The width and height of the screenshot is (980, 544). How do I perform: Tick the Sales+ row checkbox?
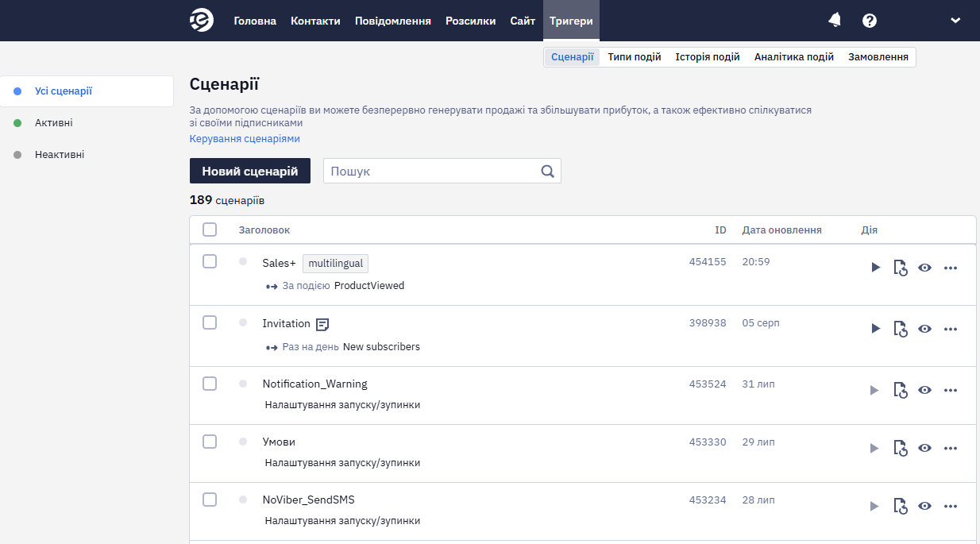coord(210,261)
